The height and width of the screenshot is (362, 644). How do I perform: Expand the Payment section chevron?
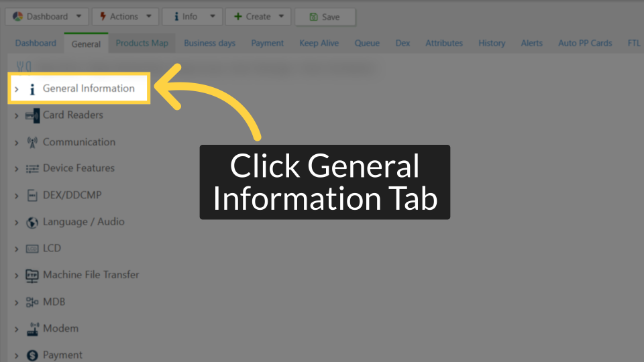pos(17,355)
